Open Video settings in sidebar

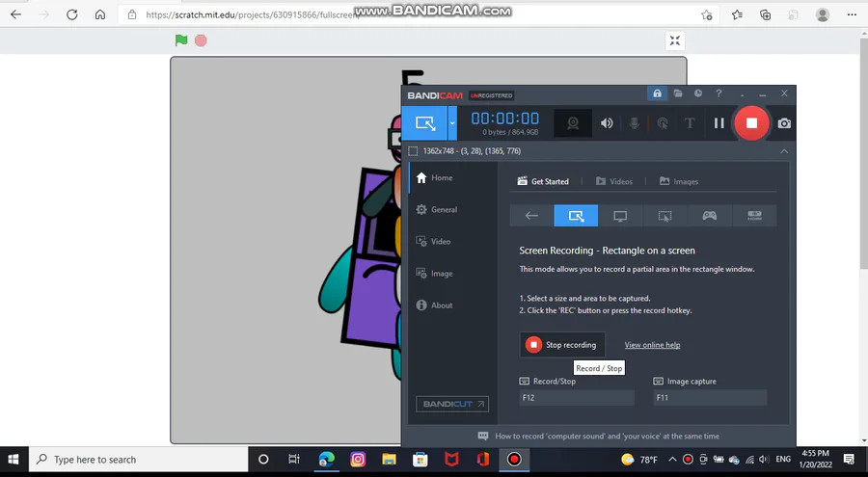[441, 241]
